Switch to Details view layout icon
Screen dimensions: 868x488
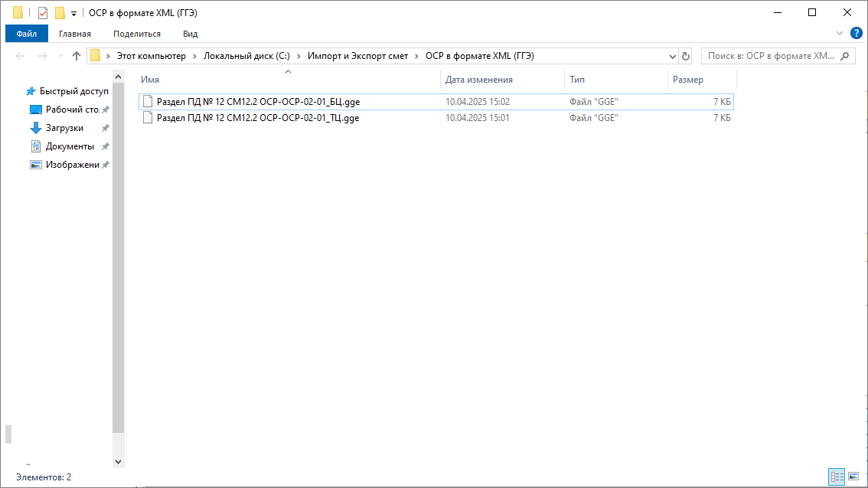point(837,477)
